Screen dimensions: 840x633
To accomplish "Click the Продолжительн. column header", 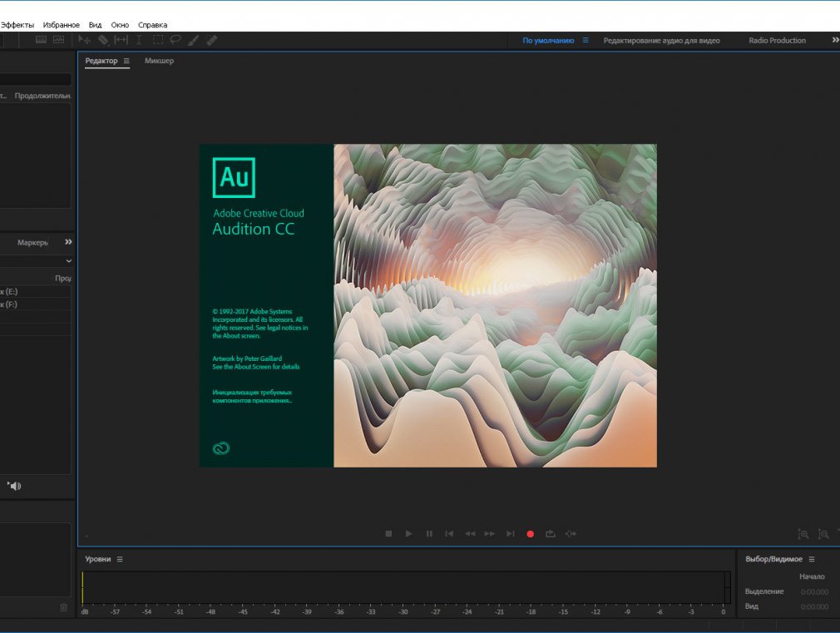I will tap(42, 96).
